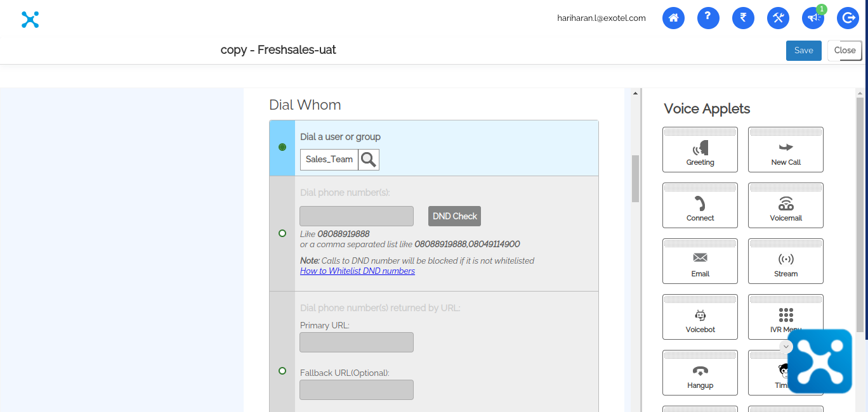Open the How to Whitelist DND numbers link
The height and width of the screenshot is (412, 868).
[357, 271]
